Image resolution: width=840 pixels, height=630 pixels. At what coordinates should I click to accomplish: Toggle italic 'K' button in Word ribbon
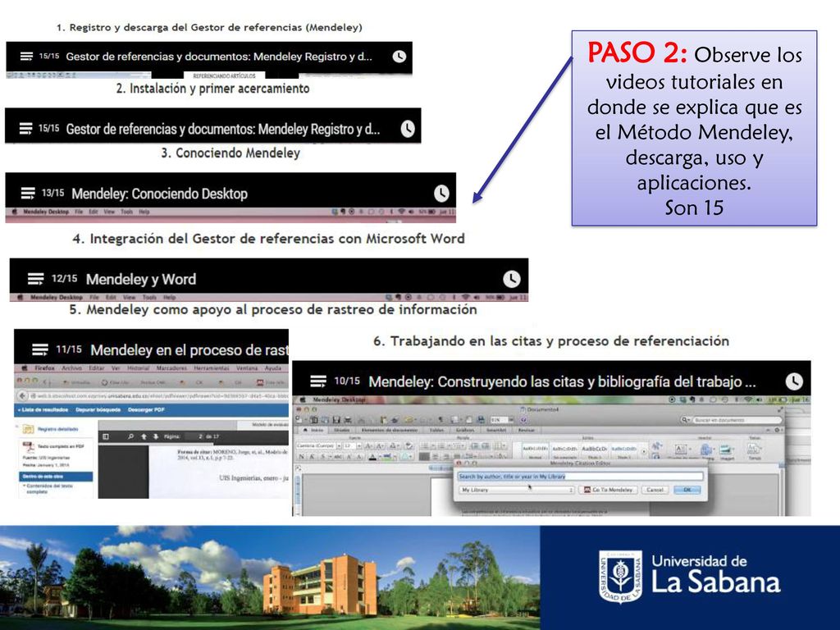tap(312, 456)
